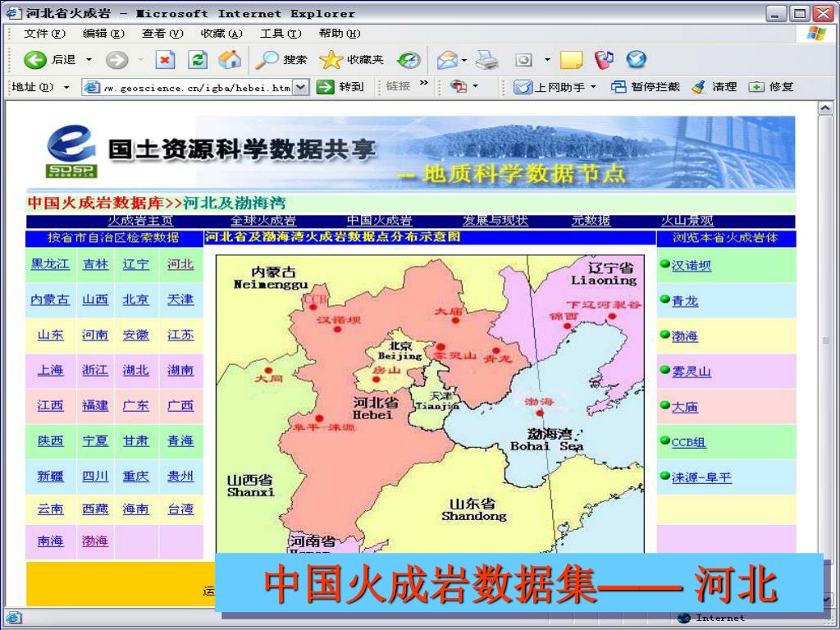Click scrollbar up arrow
The height and width of the screenshot is (630, 840).
coord(825,109)
